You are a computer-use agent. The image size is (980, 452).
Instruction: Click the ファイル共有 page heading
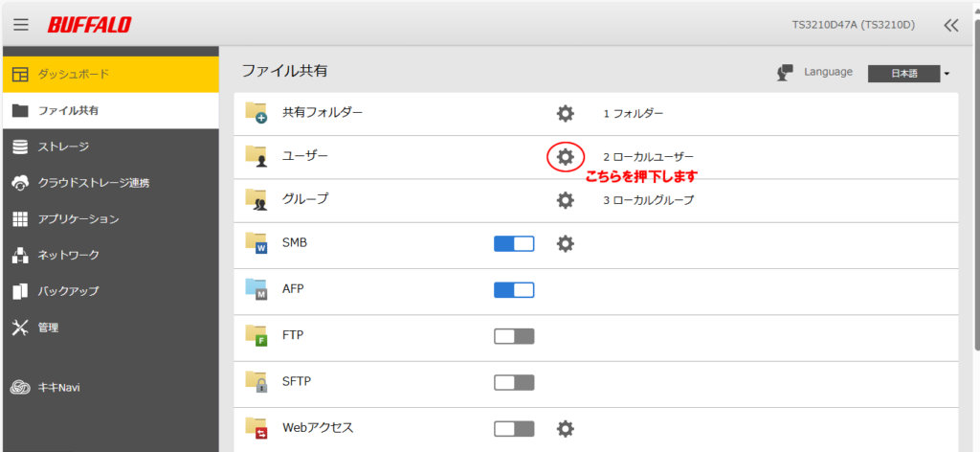tap(284, 71)
